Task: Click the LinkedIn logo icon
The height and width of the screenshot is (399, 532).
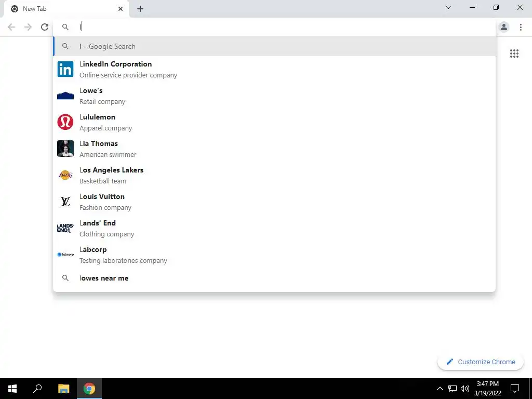Action: (x=65, y=69)
